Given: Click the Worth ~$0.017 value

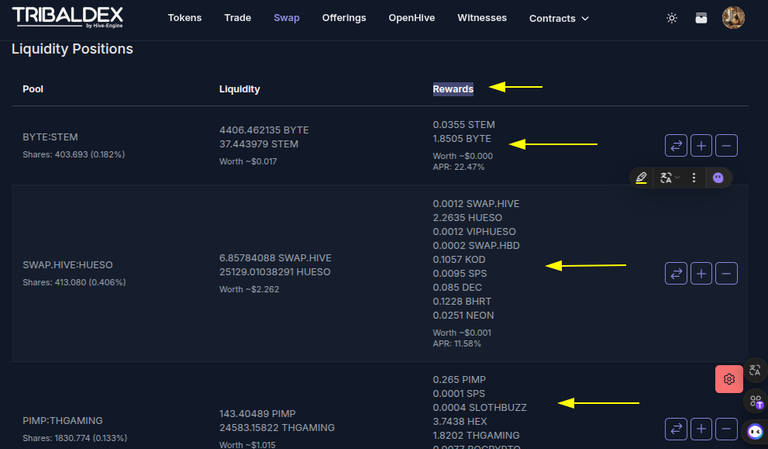Looking at the screenshot, I should pos(248,162).
